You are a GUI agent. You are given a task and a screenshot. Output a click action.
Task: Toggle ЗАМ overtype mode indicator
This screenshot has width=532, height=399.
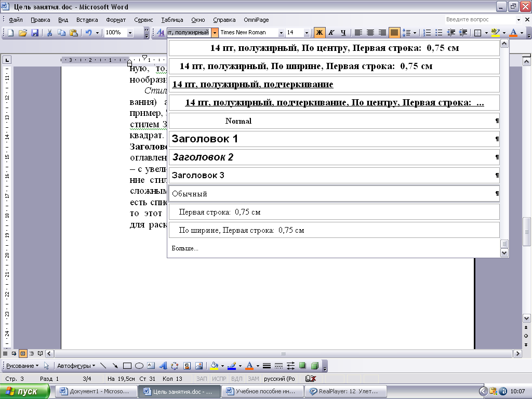pos(254,379)
